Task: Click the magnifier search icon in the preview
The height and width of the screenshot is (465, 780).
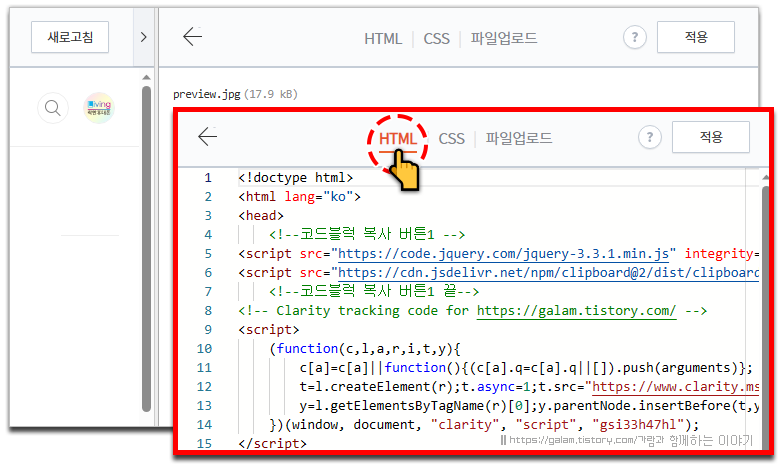Action: 53,107
